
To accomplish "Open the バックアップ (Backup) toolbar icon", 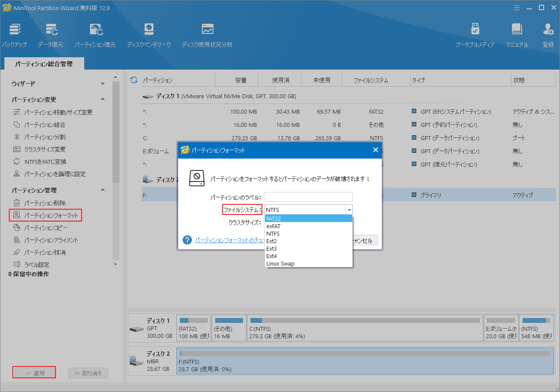I will coord(15,35).
